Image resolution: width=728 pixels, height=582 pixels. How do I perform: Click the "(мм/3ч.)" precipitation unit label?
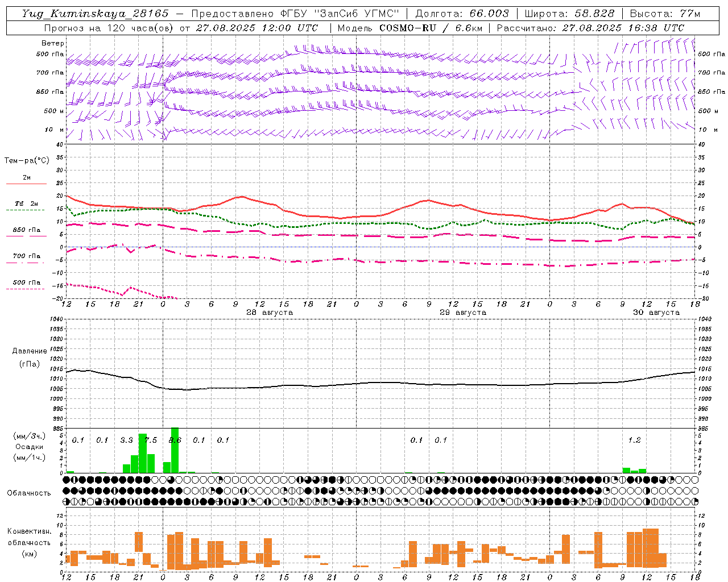(30, 436)
